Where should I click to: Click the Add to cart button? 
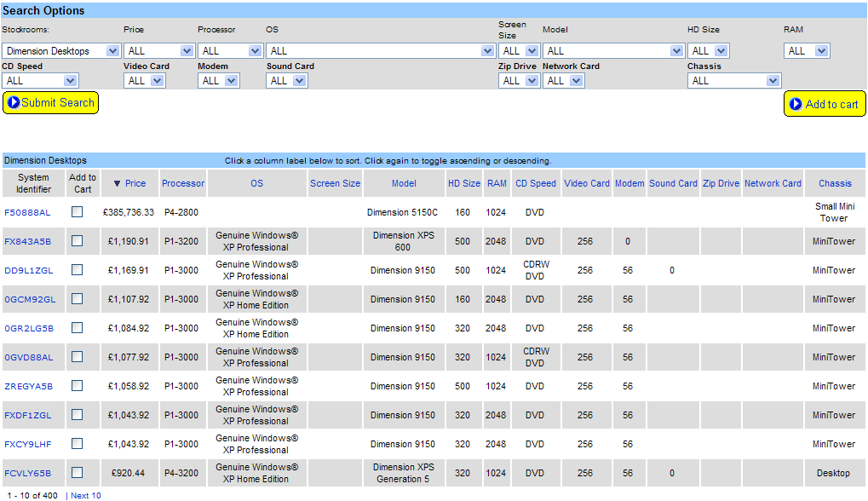825,104
